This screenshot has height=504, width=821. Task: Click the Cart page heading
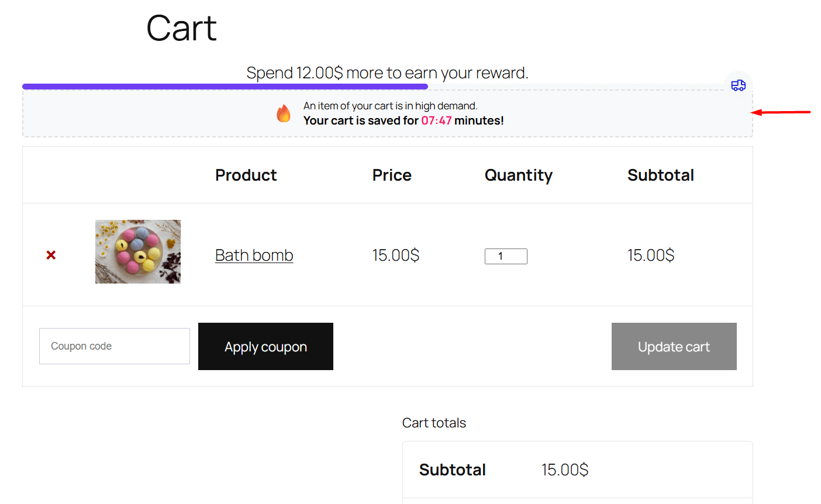(x=181, y=28)
